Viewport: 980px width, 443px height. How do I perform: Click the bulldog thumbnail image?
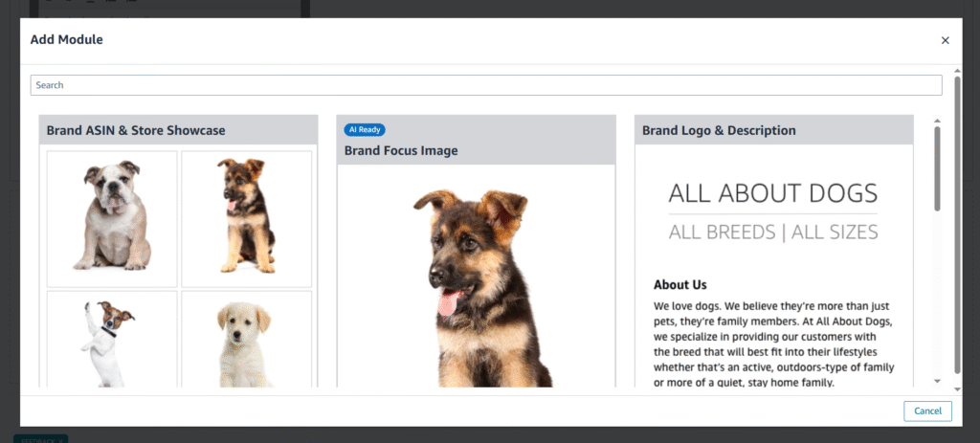[112, 218]
